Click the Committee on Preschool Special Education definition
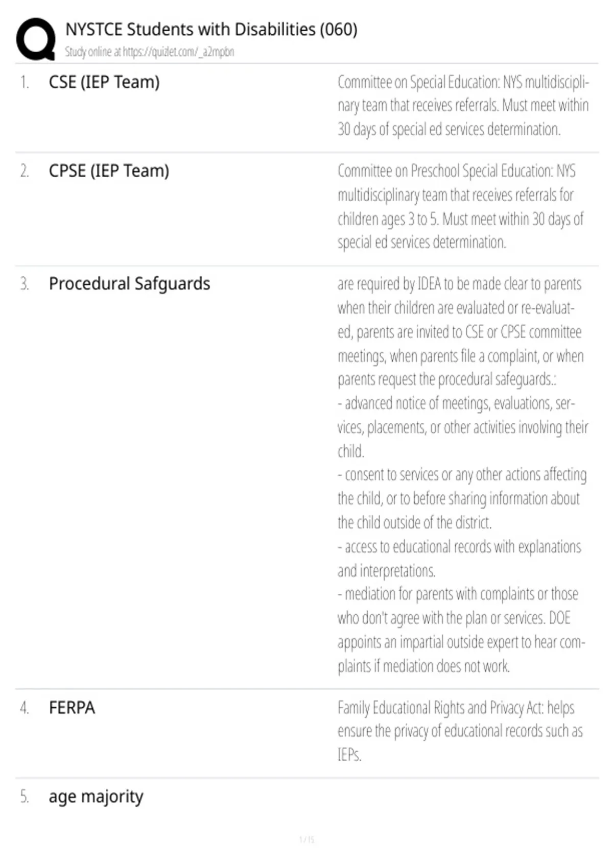The image size is (613, 868). [x=460, y=207]
